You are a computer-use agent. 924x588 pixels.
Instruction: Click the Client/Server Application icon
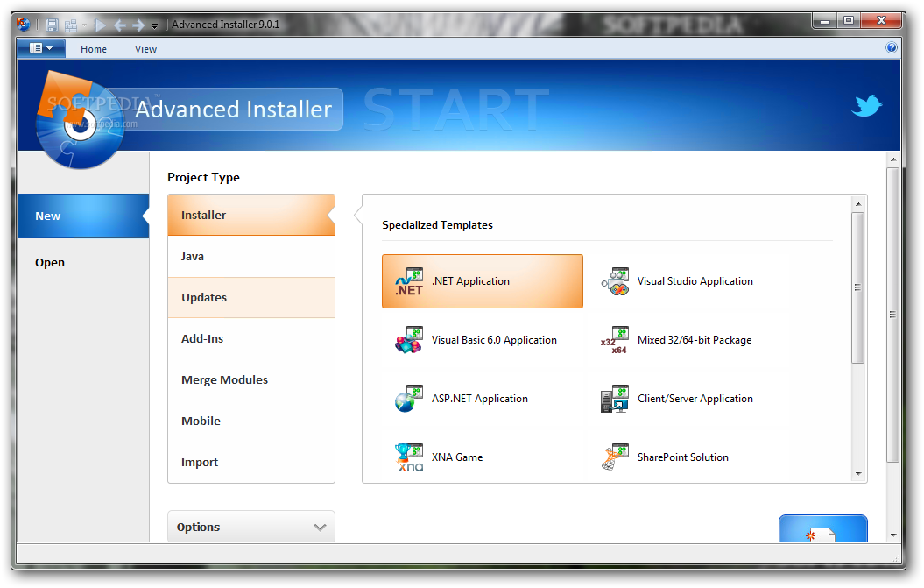pyautogui.click(x=615, y=399)
